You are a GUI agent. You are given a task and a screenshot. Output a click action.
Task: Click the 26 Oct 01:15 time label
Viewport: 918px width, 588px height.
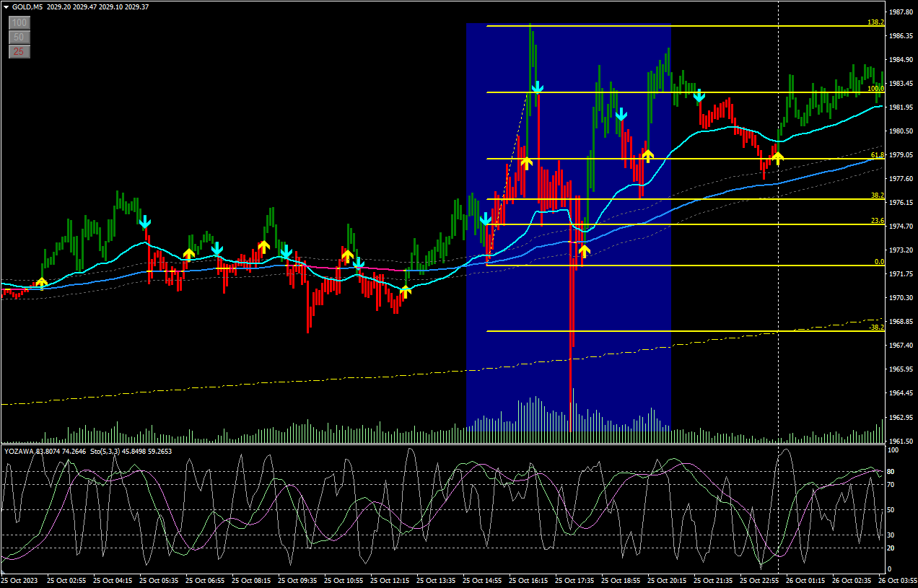click(x=805, y=580)
